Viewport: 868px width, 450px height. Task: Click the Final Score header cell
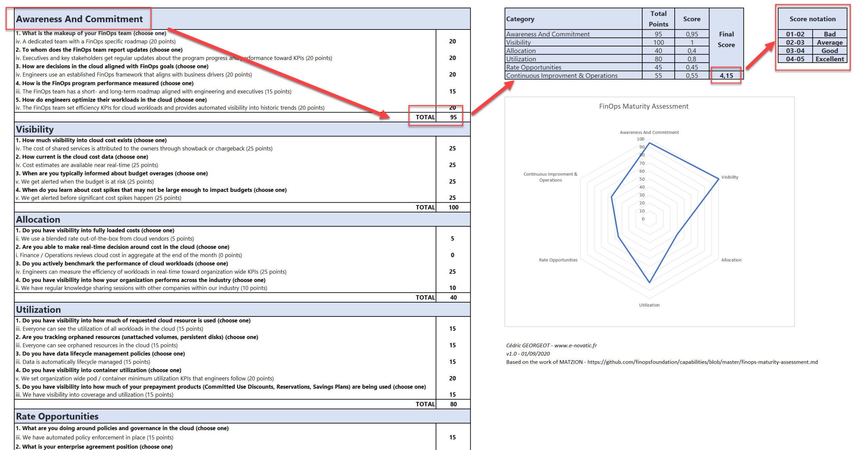(x=726, y=39)
